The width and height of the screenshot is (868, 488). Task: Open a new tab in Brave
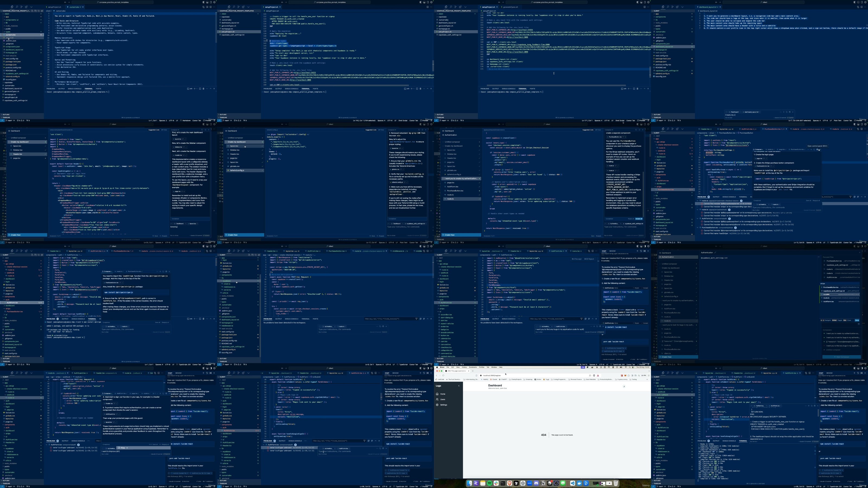[473, 371]
